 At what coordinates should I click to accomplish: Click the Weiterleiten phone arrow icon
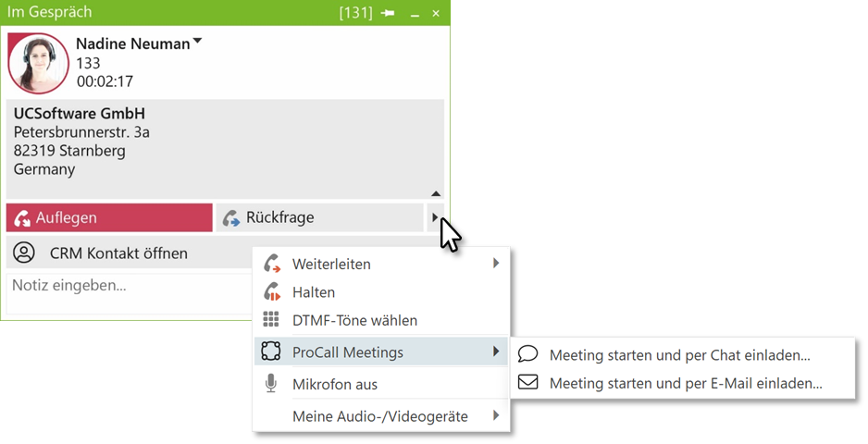[271, 264]
